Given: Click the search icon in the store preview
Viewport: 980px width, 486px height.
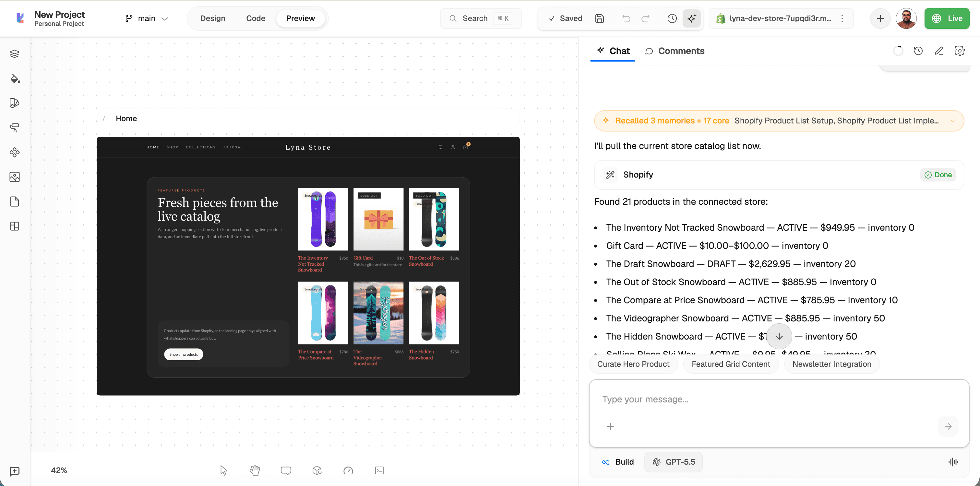Looking at the screenshot, I should click(x=440, y=147).
